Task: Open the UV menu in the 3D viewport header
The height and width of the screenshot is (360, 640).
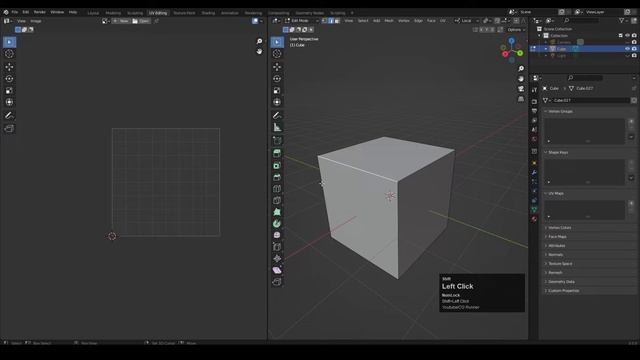Action: pyautogui.click(x=443, y=20)
